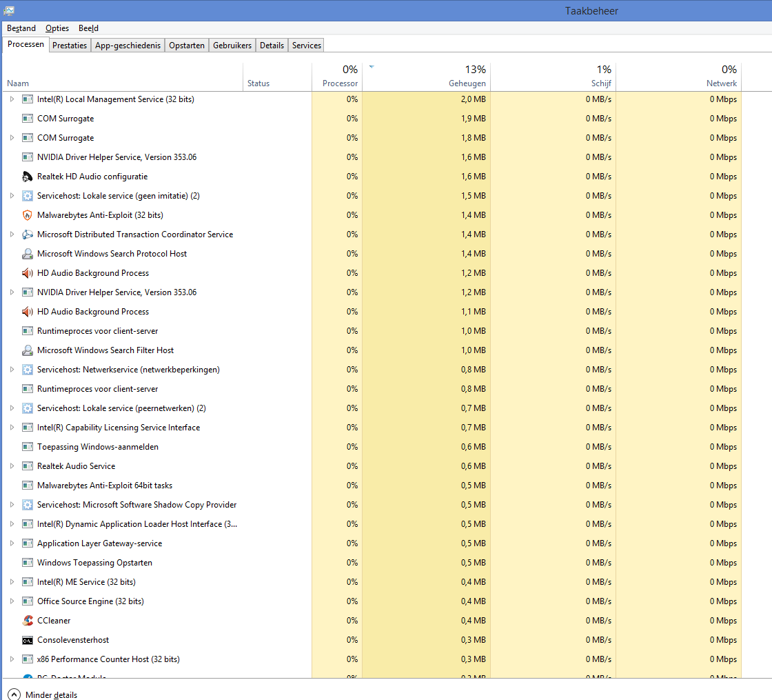Image resolution: width=772 pixels, height=700 pixels.
Task: Click the Malwarebytes Anti-Exploit shield icon
Action: [28, 215]
